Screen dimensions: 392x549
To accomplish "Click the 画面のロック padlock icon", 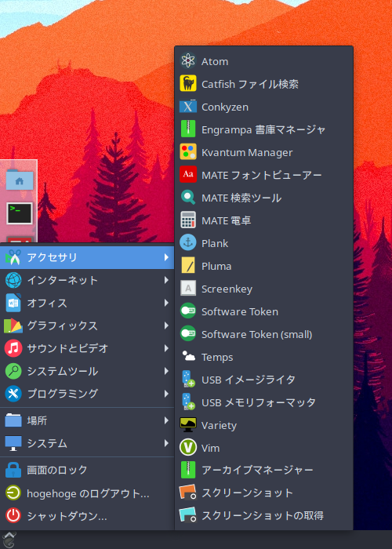I will [13, 470].
